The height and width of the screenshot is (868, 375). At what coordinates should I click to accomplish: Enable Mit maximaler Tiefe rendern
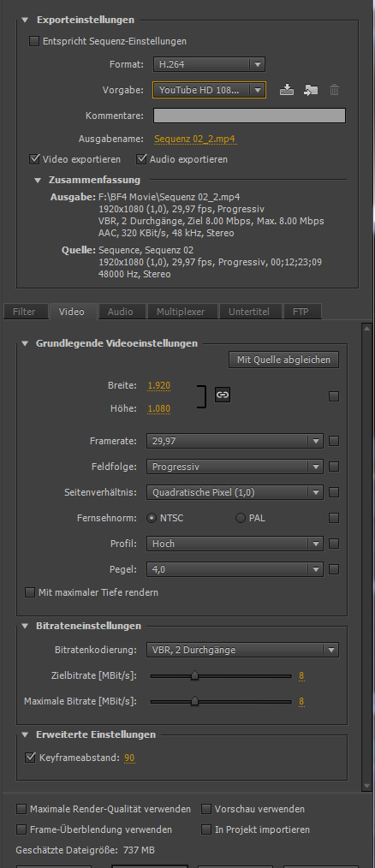pyautogui.click(x=30, y=592)
